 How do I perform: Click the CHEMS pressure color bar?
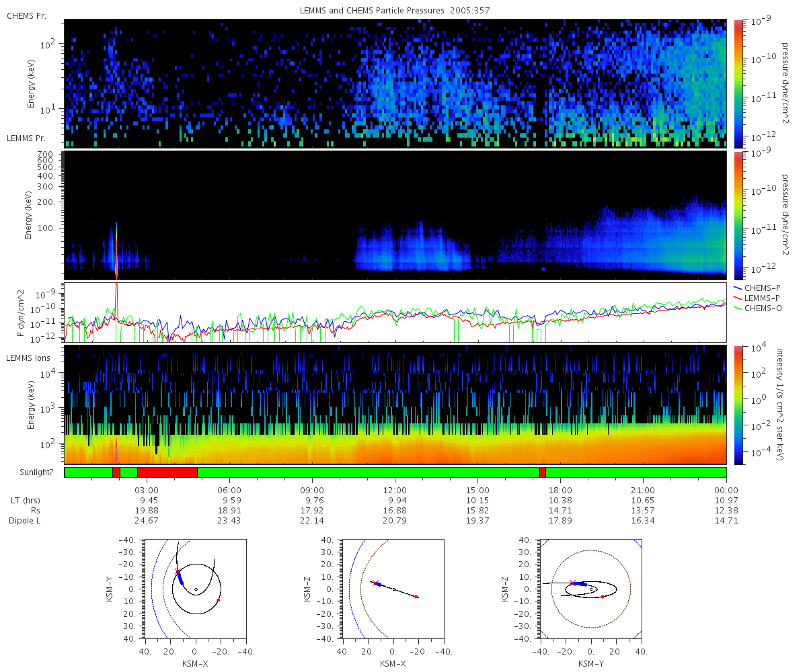pyautogui.click(x=738, y=83)
